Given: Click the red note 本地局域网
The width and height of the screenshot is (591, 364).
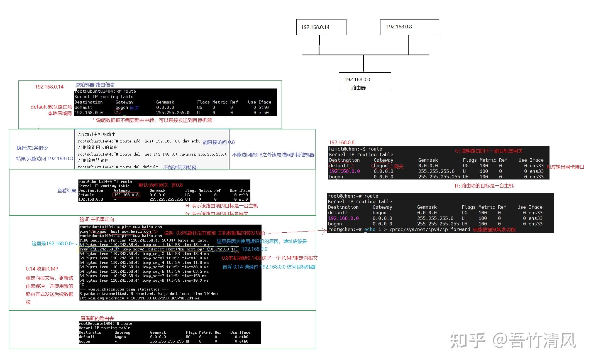Looking at the screenshot, I should pyautogui.click(x=60, y=113).
